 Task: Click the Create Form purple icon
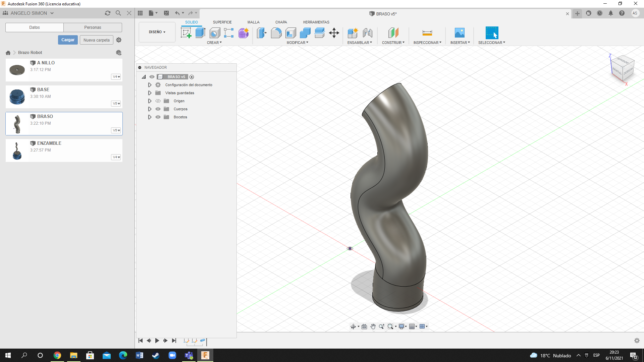pyautogui.click(x=244, y=33)
